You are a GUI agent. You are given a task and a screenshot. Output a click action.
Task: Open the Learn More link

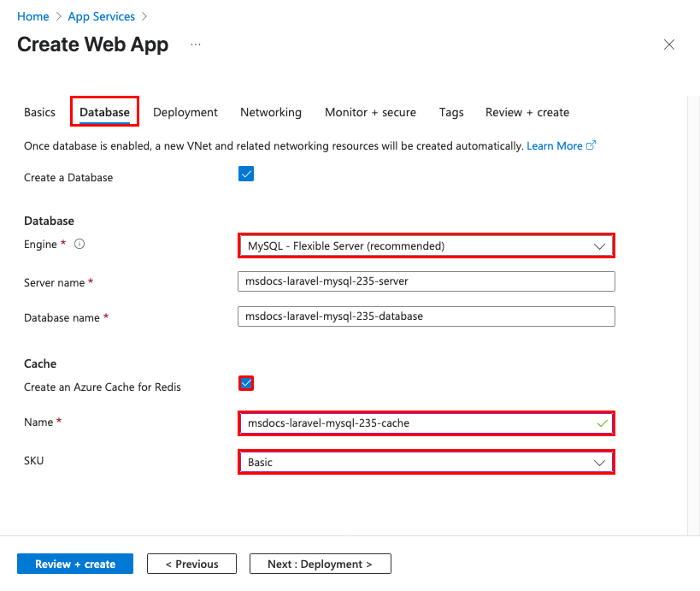point(555,145)
